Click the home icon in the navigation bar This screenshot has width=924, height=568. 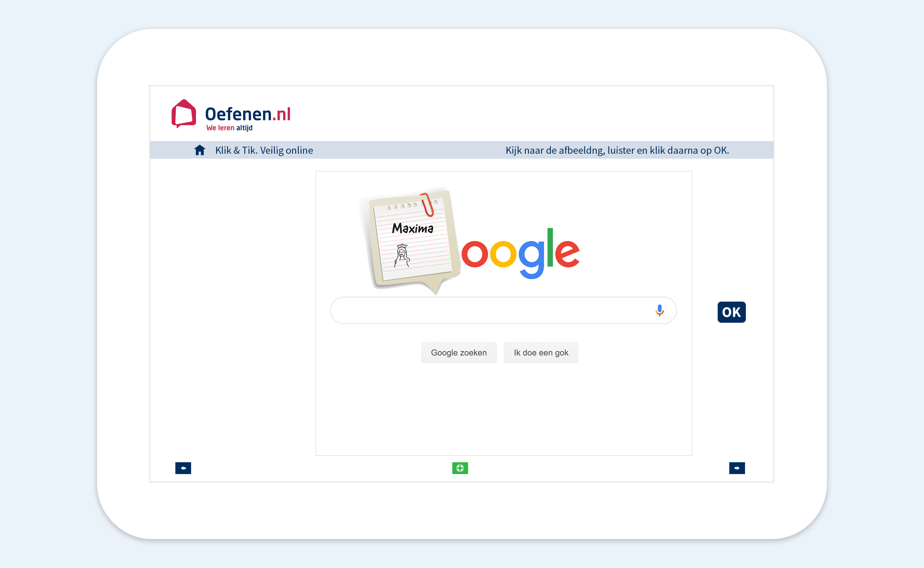point(200,150)
